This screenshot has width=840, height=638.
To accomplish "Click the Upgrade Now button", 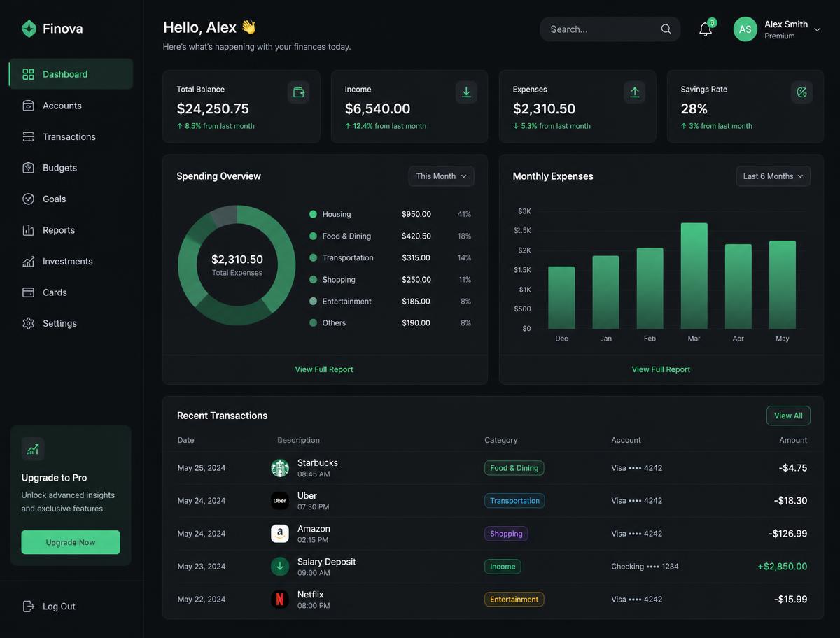I will click(x=71, y=542).
